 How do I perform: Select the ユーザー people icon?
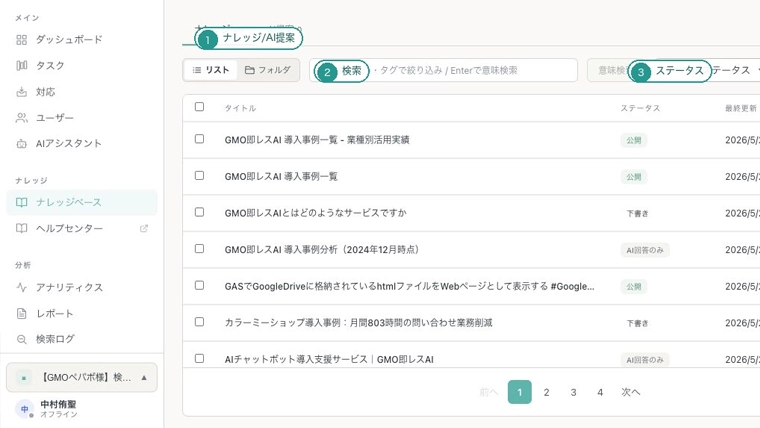pos(21,118)
